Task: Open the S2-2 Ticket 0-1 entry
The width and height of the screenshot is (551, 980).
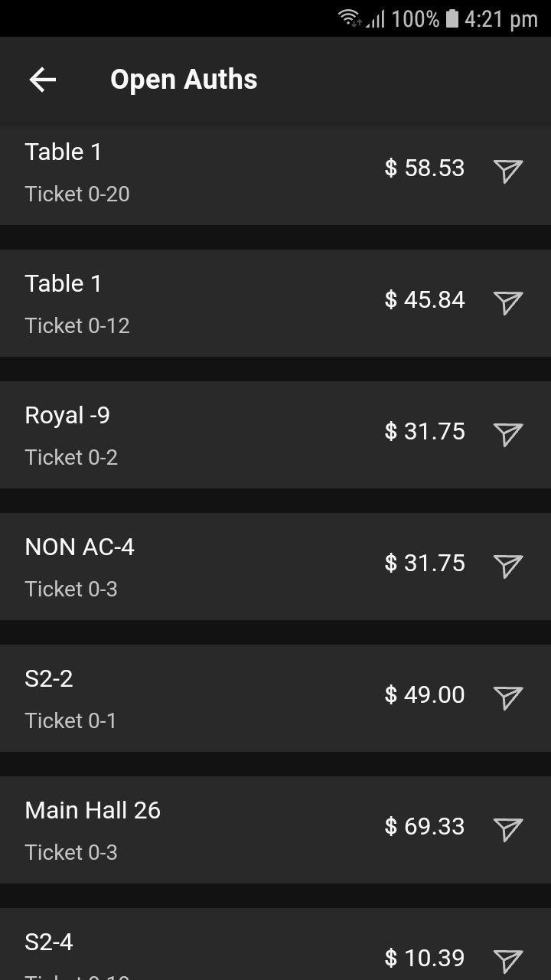Action: [x=191, y=699]
